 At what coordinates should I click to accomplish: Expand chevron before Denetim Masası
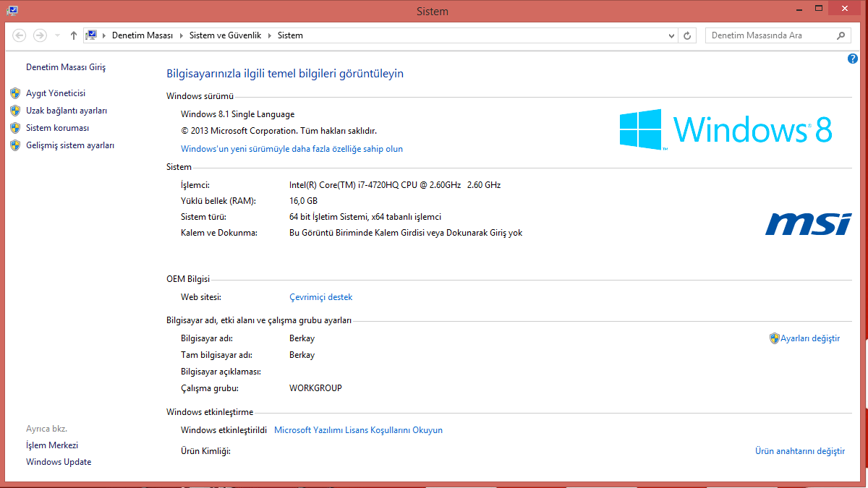(104, 35)
